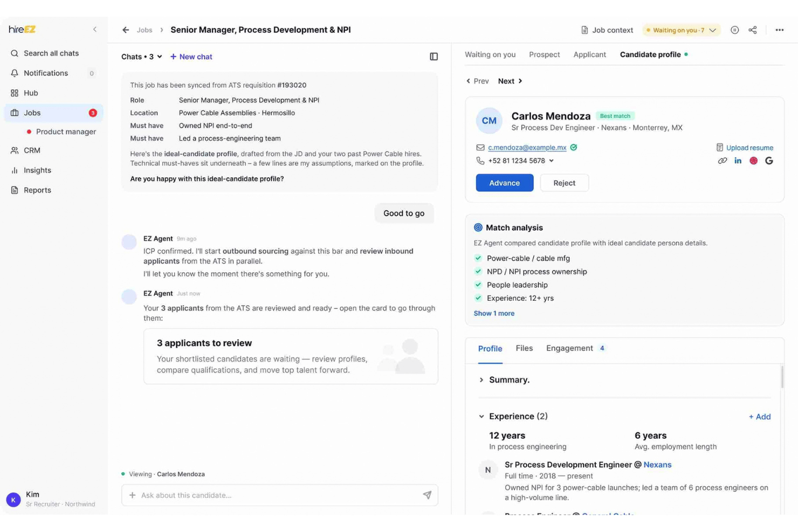Start a New chat
The image size is (798, 532).
[x=191, y=57]
